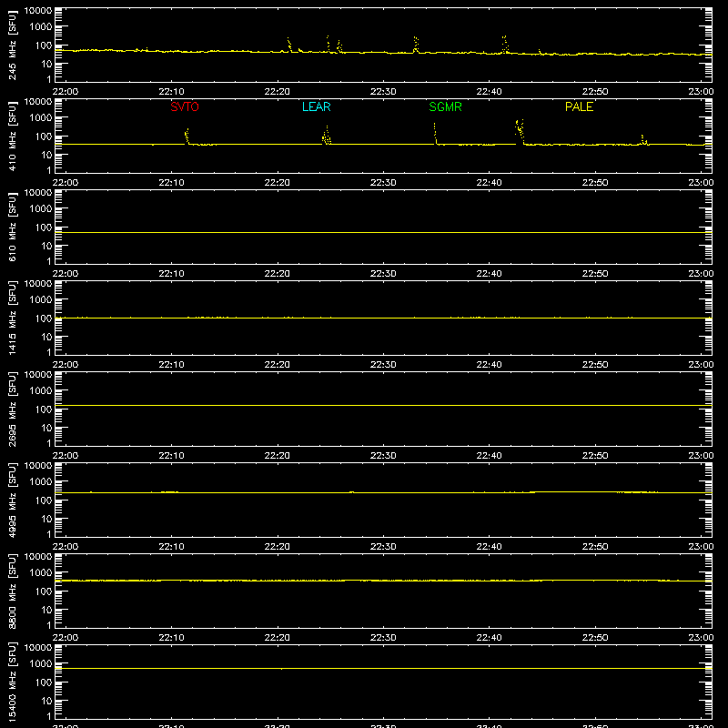Click the 10000 y-axis label of 2695 MHz plot
728x728 pixels.
[x=38, y=375]
